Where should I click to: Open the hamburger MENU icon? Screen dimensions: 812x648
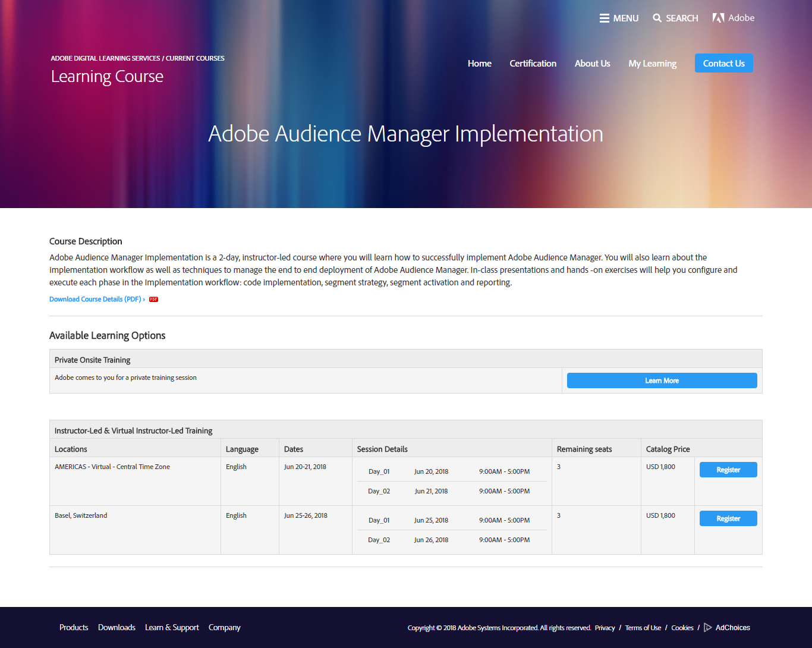[605, 18]
